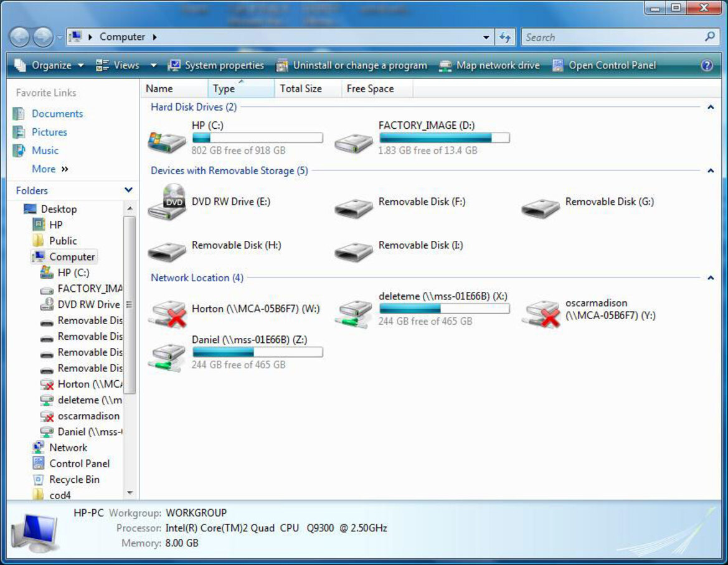Expand More favorite links
This screenshot has height=565, width=728.
50,169
